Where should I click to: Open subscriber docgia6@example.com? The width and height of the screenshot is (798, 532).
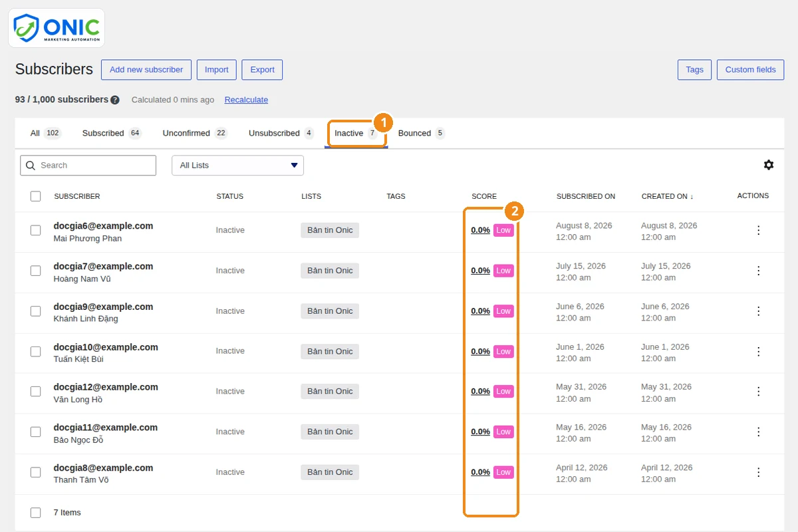pos(103,226)
